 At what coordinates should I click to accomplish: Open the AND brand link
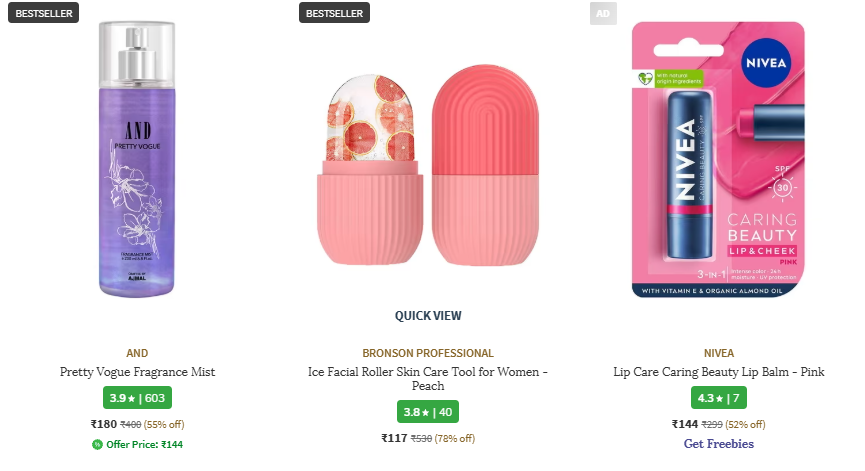pyautogui.click(x=137, y=353)
